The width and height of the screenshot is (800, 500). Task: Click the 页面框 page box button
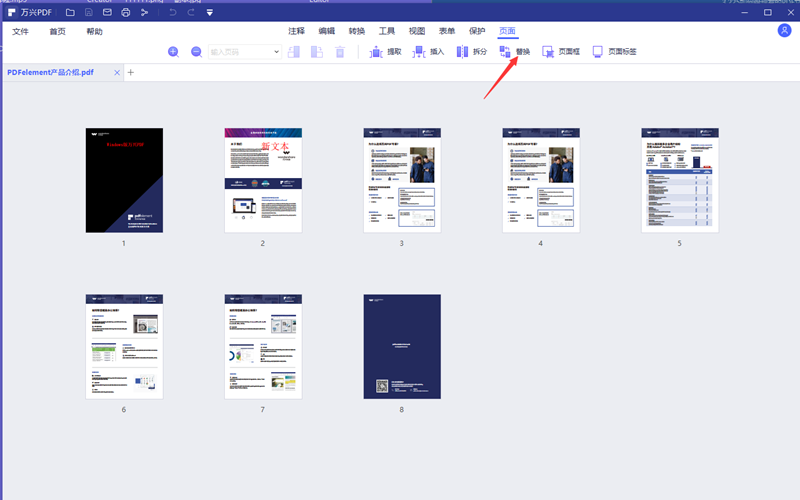561,51
